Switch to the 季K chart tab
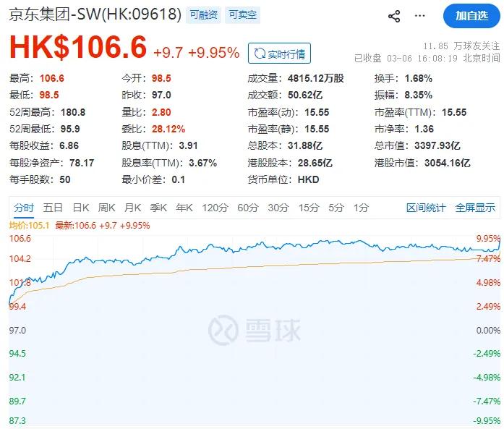Viewport: 504px width, 429px height. point(158,208)
